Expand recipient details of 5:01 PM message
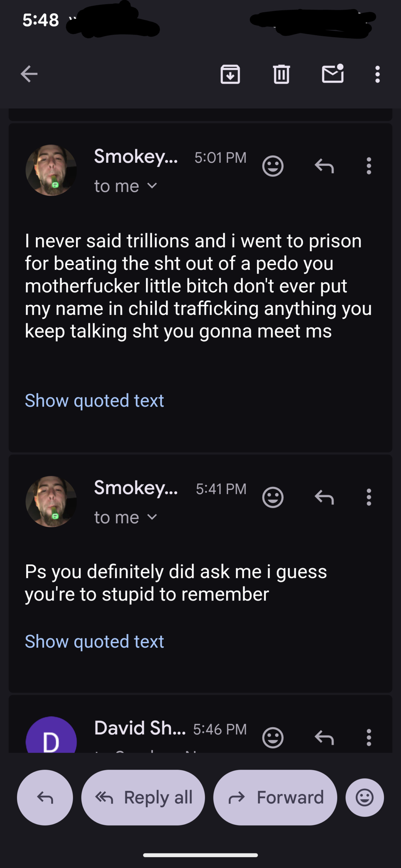401x868 pixels. (152, 186)
